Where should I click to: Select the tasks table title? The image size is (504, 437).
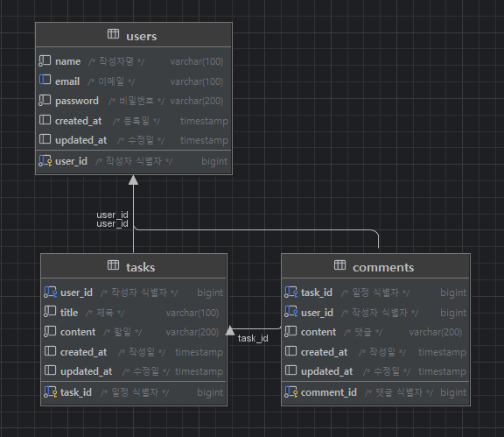pyautogui.click(x=141, y=267)
